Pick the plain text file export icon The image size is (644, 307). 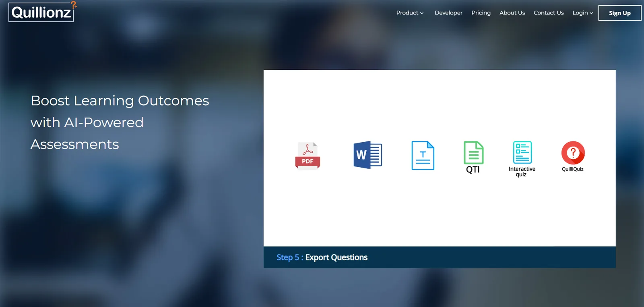pyautogui.click(x=423, y=156)
